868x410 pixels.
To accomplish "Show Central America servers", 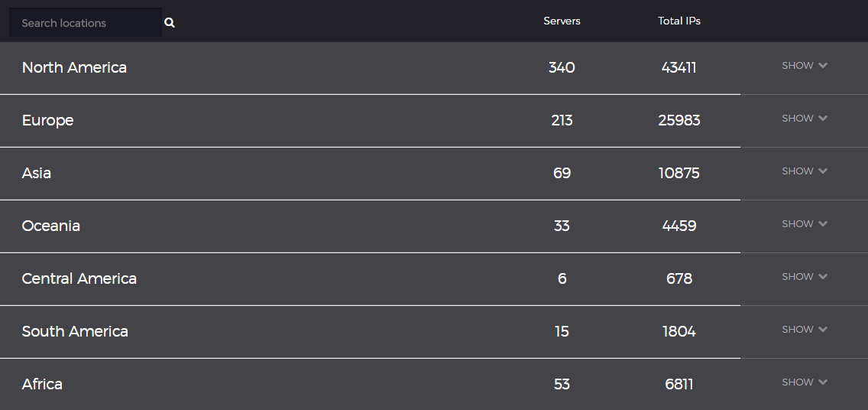I will click(805, 276).
